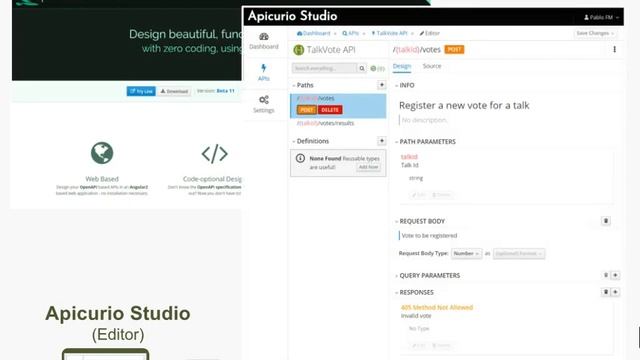Open the Request Body Type Number dropdown
640x360 pixels.
tap(466, 253)
